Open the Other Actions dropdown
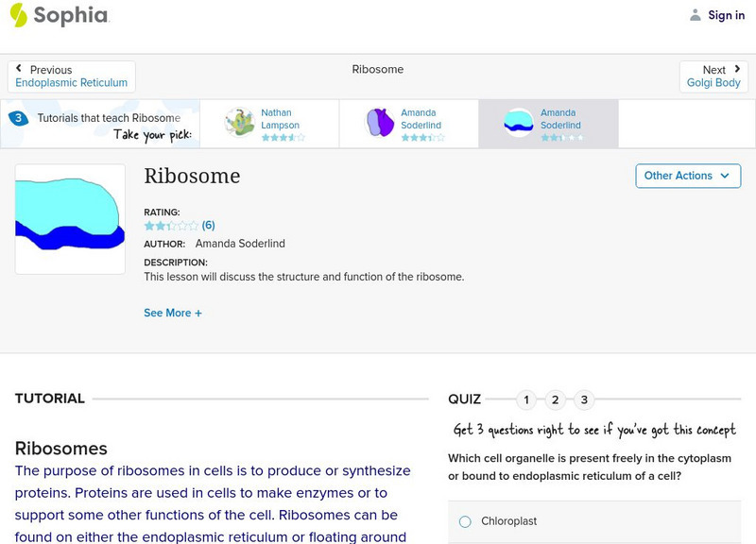The image size is (756, 544). [688, 176]
